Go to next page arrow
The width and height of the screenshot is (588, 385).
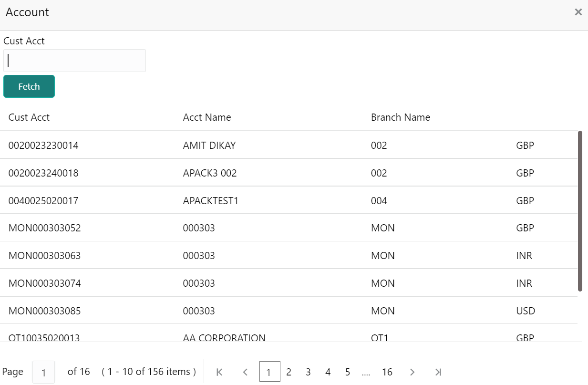(413, 372)
